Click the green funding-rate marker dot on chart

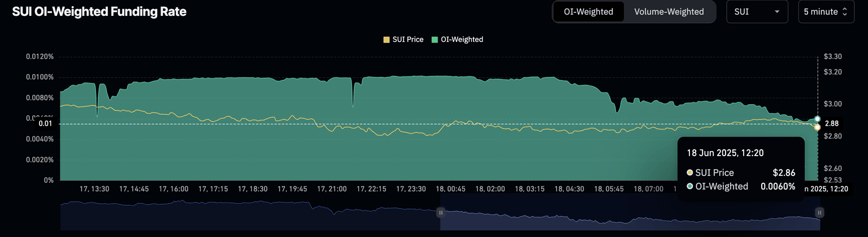pyautogui.click(x=817, y=119)
